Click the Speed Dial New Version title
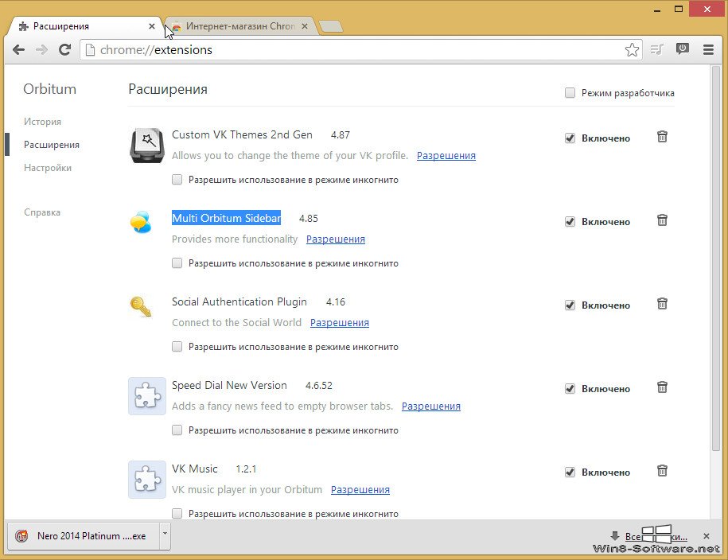Image resolution: width=728 pixels, height=560 pixels. (229, 386)
